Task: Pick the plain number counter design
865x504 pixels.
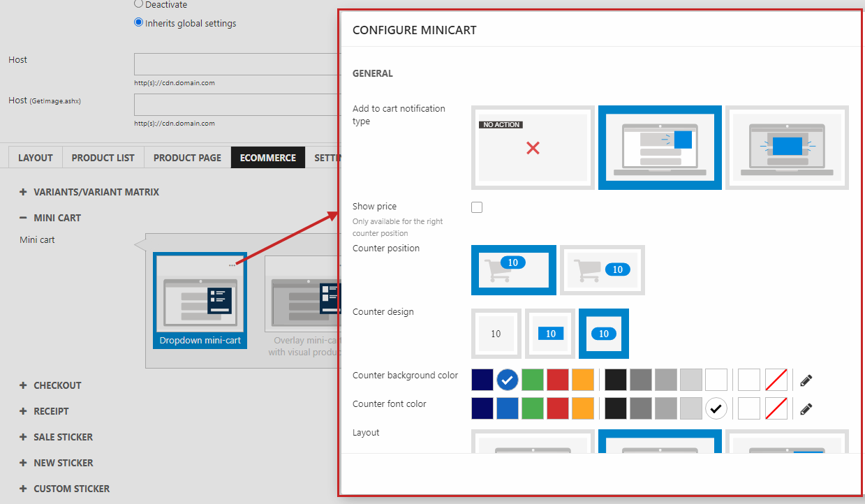Action: [496, 334]
